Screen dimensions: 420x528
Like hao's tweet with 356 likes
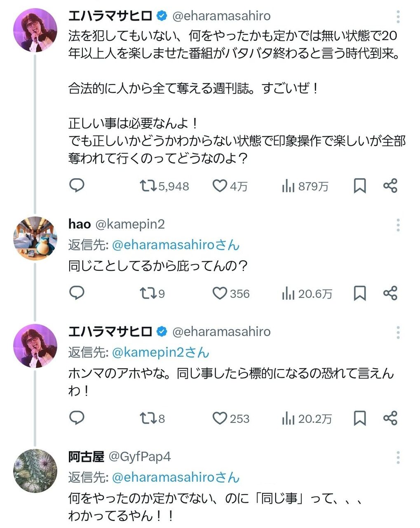[x=220, y=293]
